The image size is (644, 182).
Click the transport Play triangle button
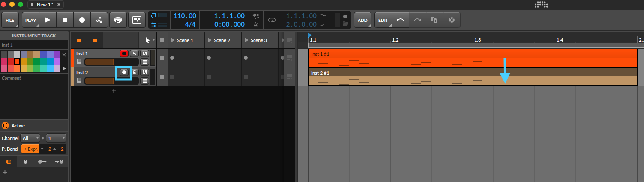tap(48, 20)
